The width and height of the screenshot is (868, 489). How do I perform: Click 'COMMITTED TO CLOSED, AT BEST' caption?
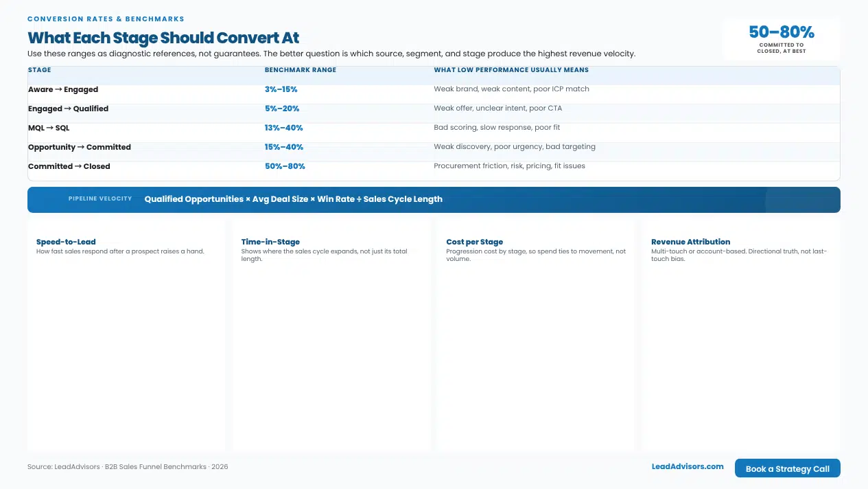782,48
